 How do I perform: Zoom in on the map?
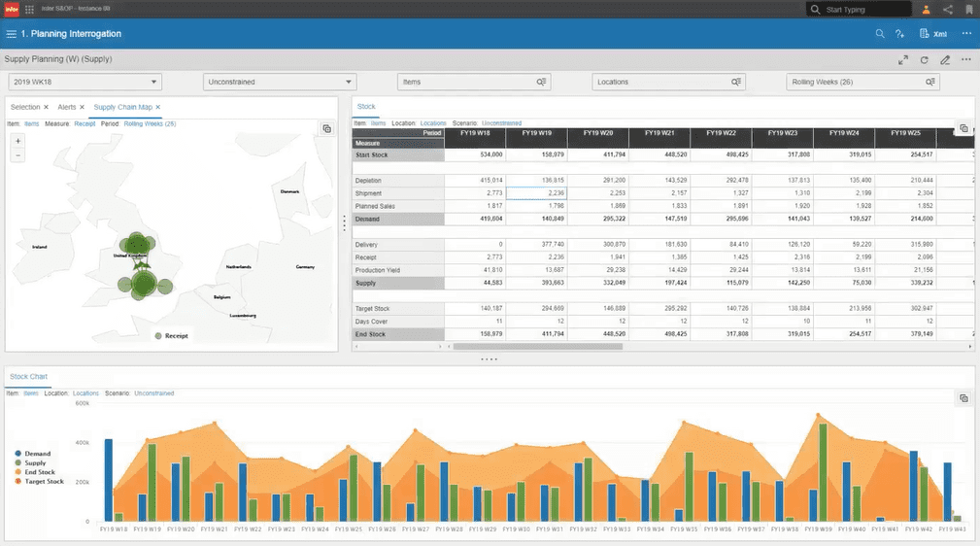(18, 141)
